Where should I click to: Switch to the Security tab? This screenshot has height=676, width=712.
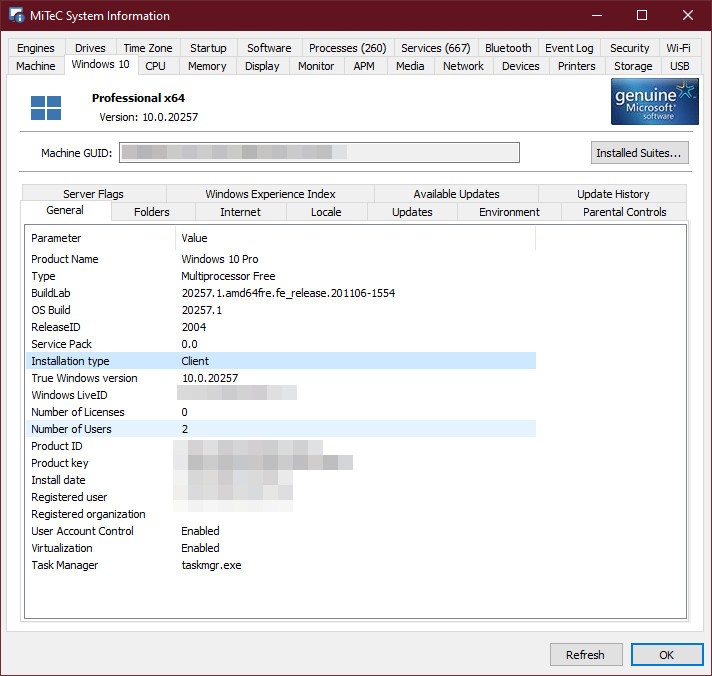[629, 48]
